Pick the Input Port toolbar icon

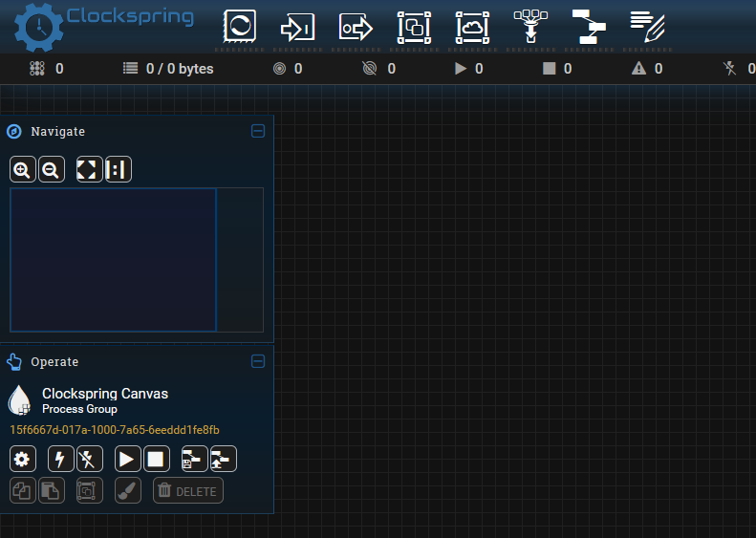tap(298, 28)
